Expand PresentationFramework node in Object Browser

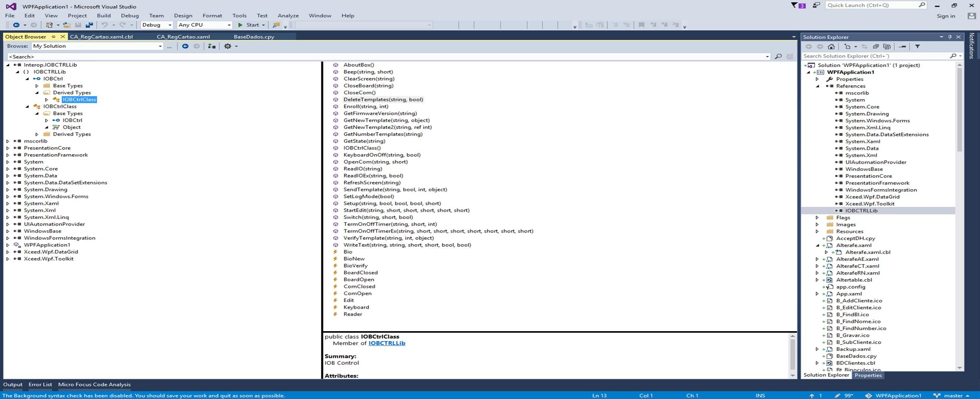click(x=8, y=155)
